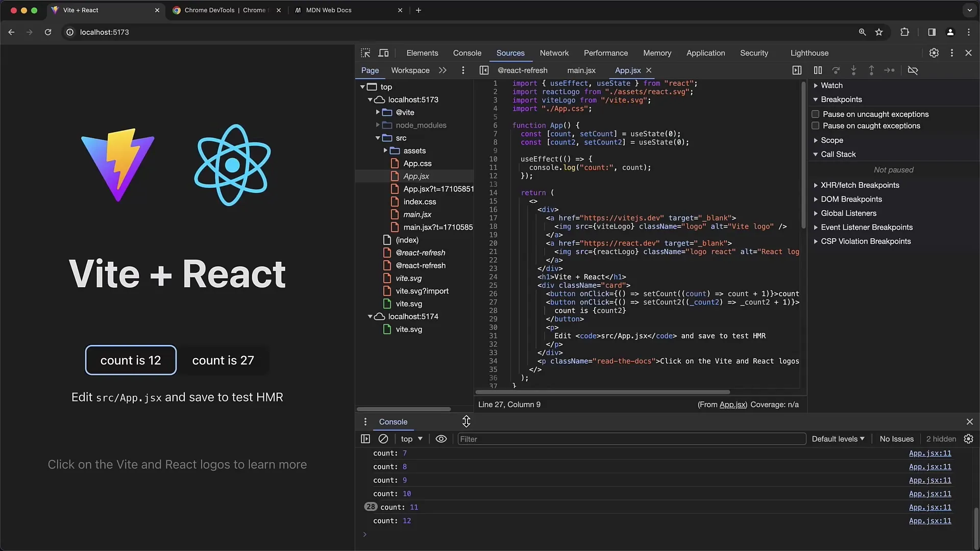Enable Pause on uncaught exceptions
The height and width of the screenshot is (551, 980).
[814, 114]
